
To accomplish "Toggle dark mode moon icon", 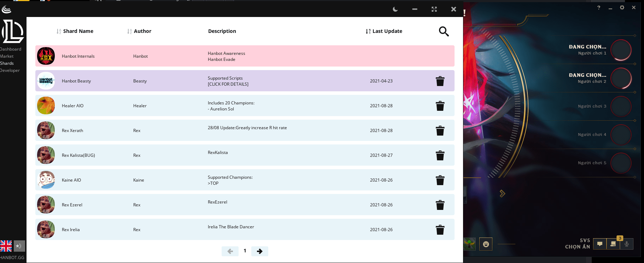I will (x=396, y=9).
